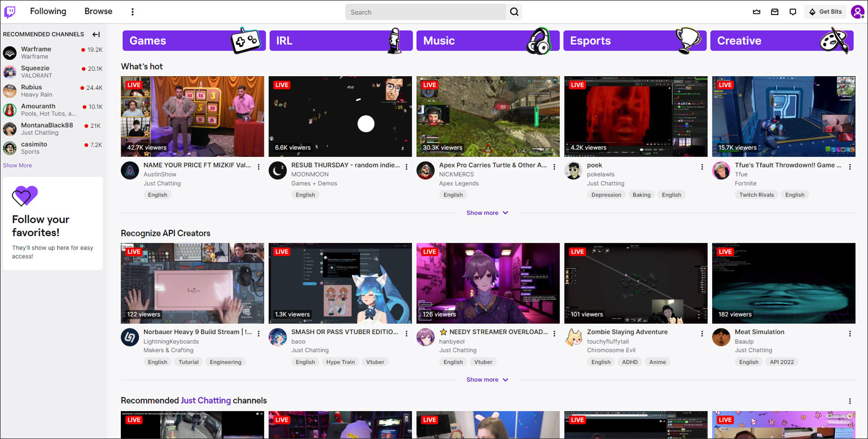
Task: Click the search magnifier button
Action: [x=514, y=12]
